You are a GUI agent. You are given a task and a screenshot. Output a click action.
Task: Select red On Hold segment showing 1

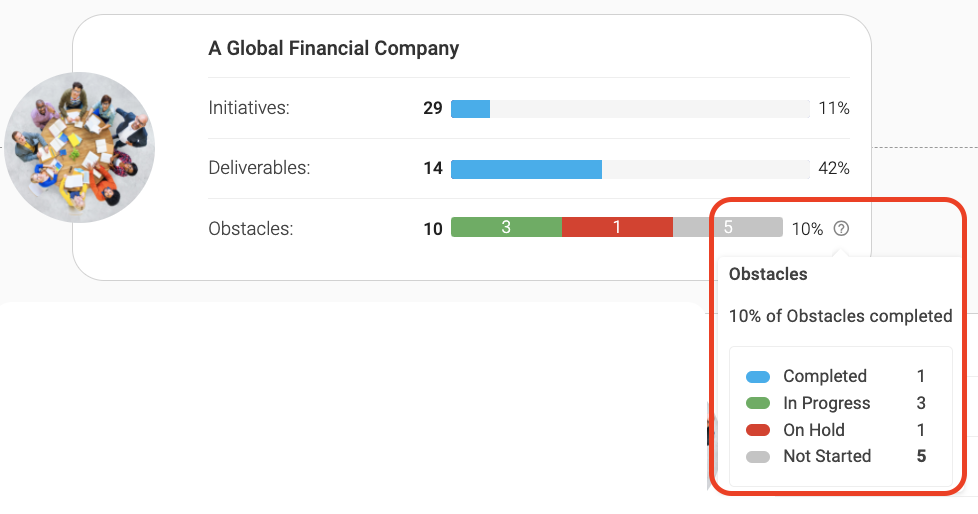click(617, 227)
